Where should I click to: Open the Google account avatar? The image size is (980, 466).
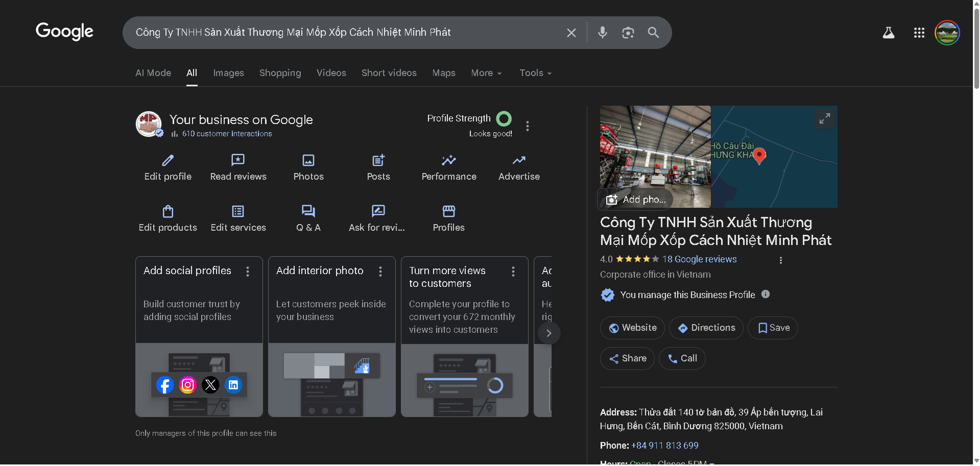[947, 33]
